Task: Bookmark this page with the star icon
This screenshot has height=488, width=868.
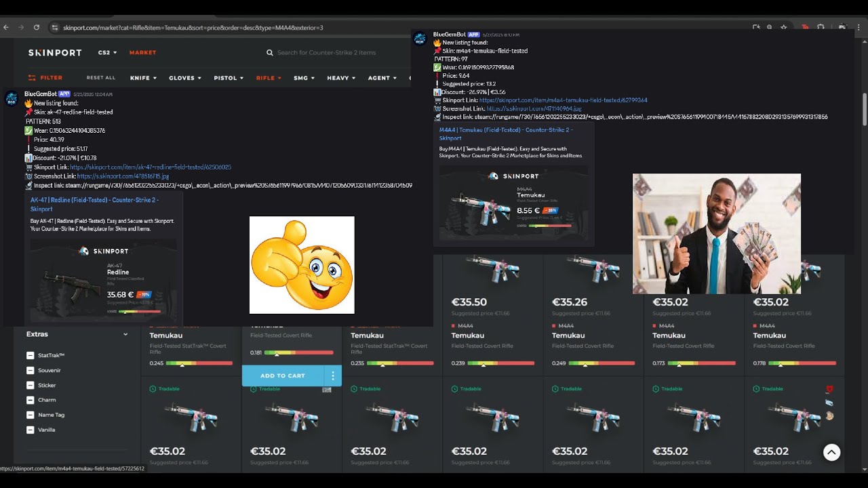Action: tap(784, 27)
